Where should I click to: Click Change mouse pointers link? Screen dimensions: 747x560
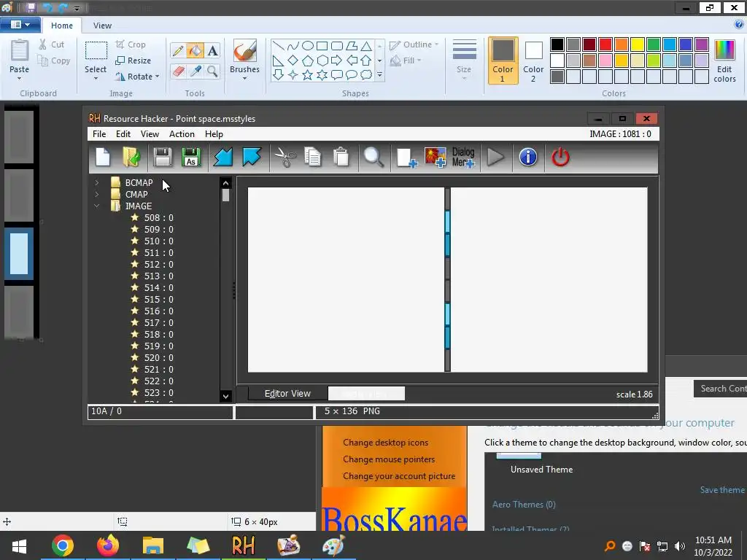(389, 459)
